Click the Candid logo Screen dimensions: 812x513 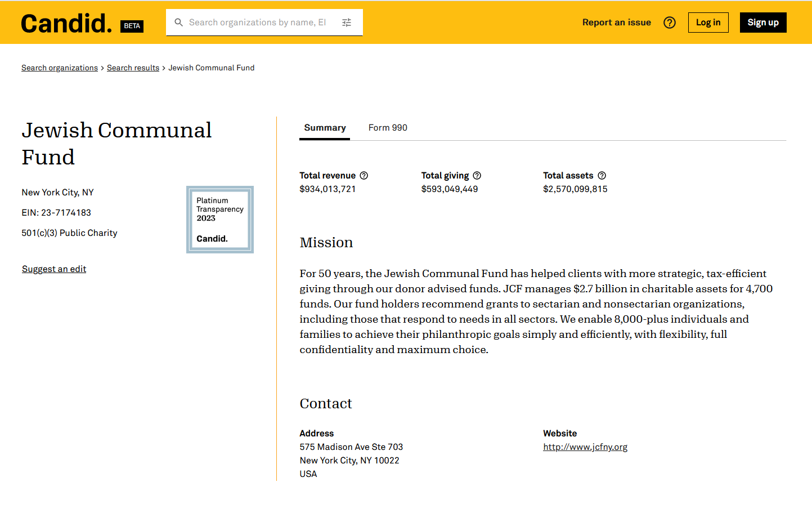coord(66,24)
